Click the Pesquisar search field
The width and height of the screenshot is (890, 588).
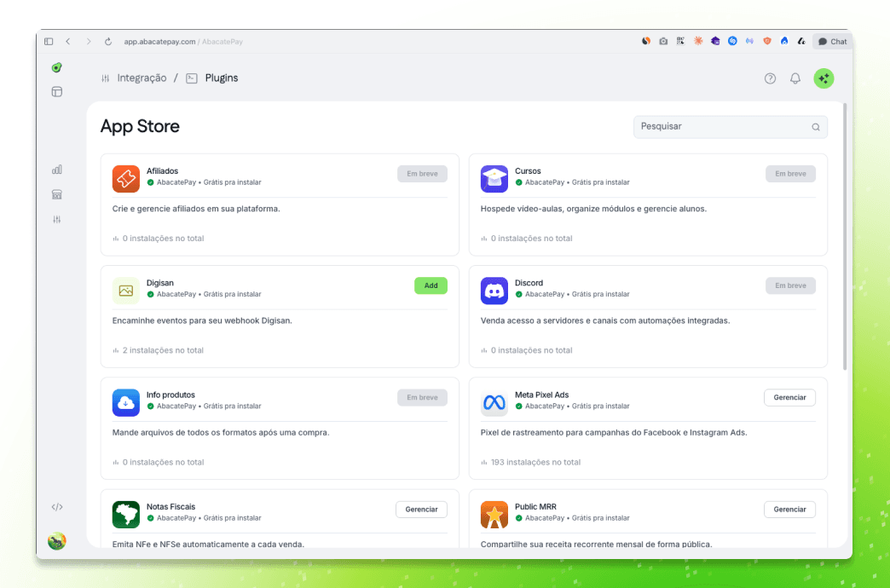click(x=721, y=127)
